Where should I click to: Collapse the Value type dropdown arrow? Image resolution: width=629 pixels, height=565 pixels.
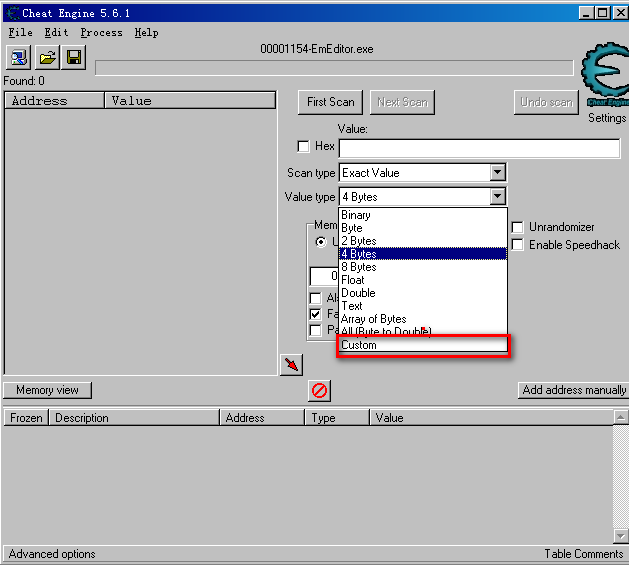pos(497,197)
